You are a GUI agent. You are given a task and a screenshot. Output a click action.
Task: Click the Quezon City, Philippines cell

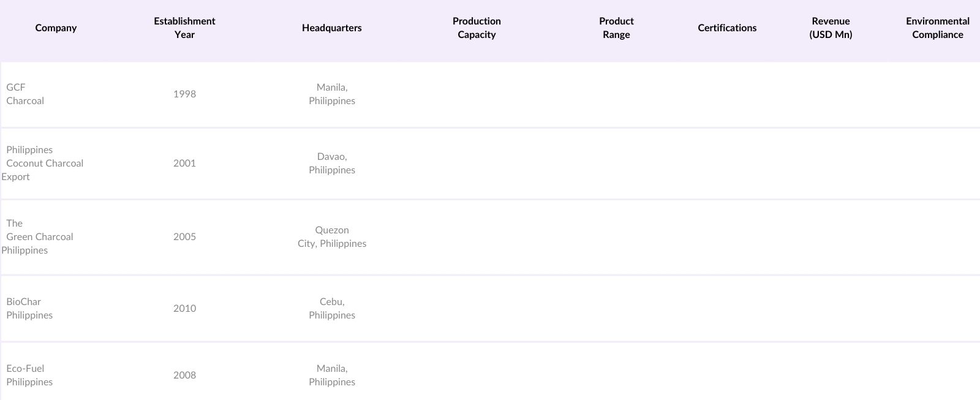pos(332,237)
